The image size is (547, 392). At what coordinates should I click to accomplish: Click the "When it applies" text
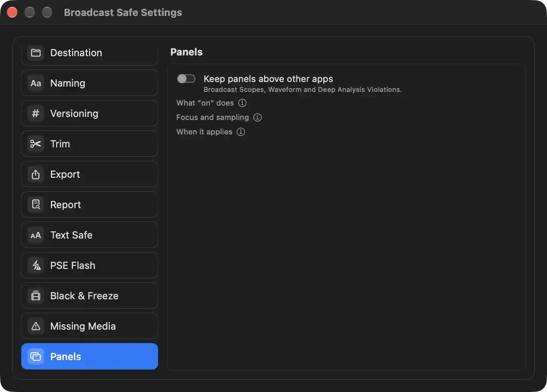(204, 132)
